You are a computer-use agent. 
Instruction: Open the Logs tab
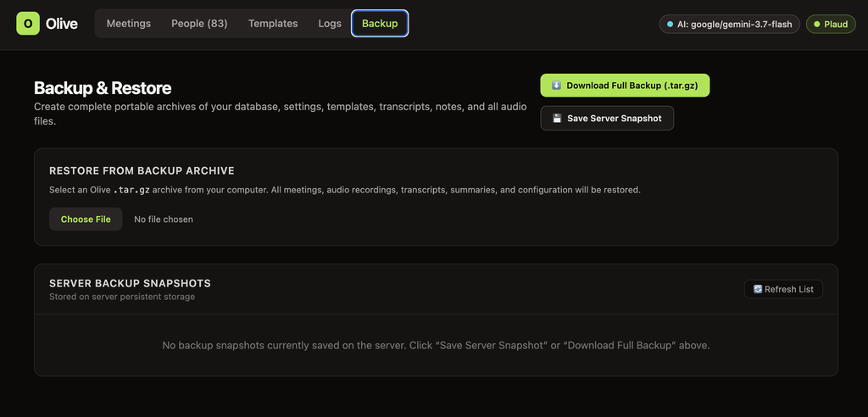(x=330, y=24)
